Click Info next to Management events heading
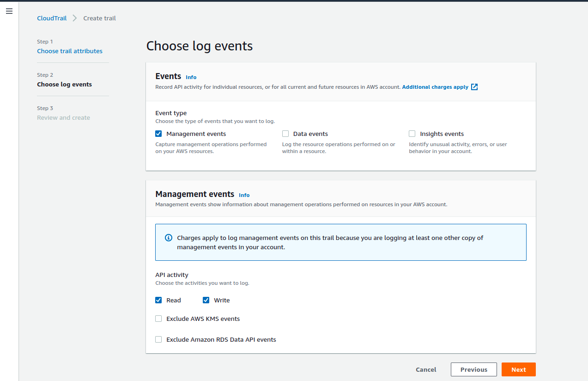Image resolution: width=588 pixels, height=381 pixels. tap(244, 195)
